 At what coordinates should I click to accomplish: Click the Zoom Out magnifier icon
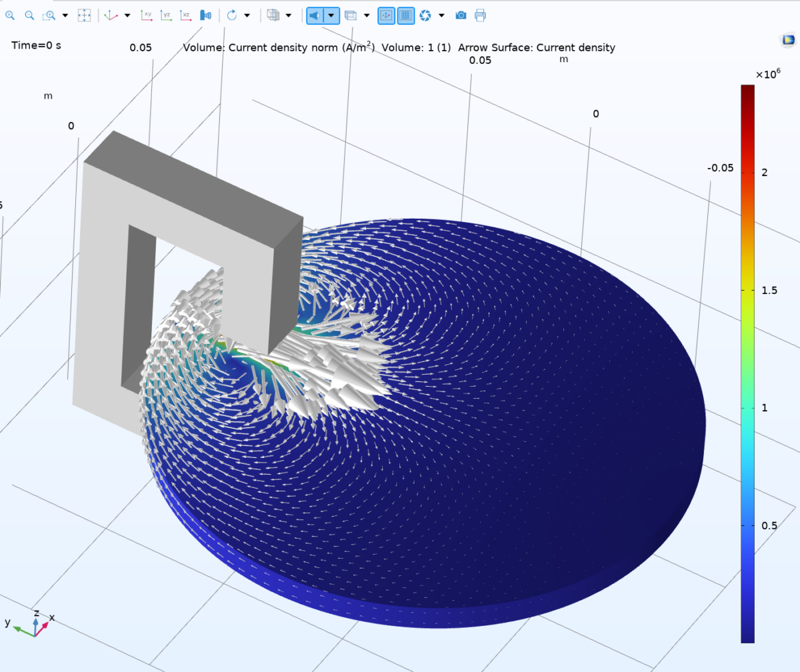pyautogui.click(x=29, y=15)
